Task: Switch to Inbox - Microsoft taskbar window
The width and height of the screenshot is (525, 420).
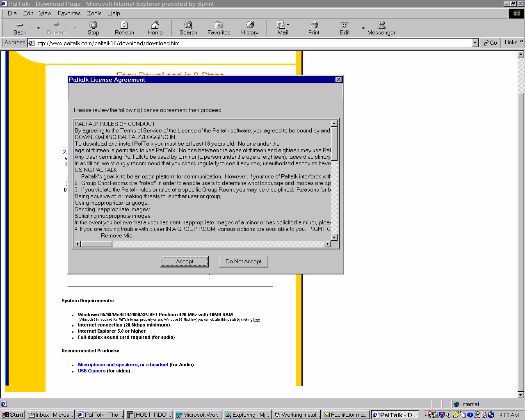Action: pos(51,415)
